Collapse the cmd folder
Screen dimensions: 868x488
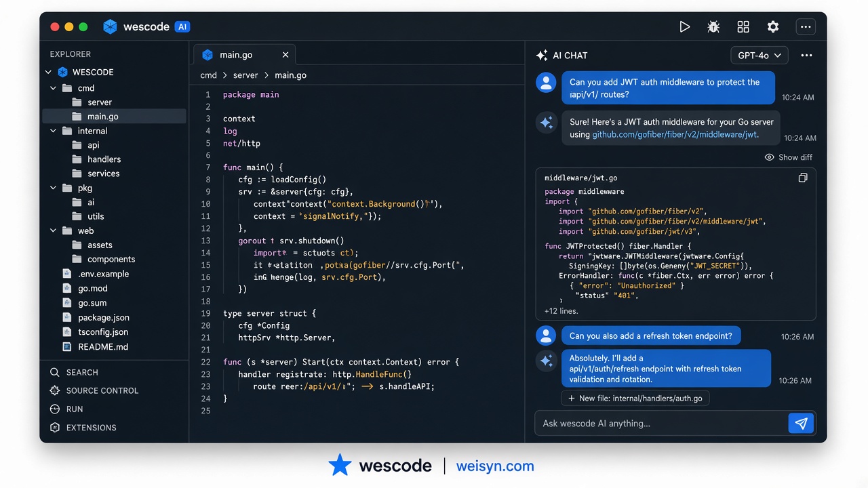(54, 88)
